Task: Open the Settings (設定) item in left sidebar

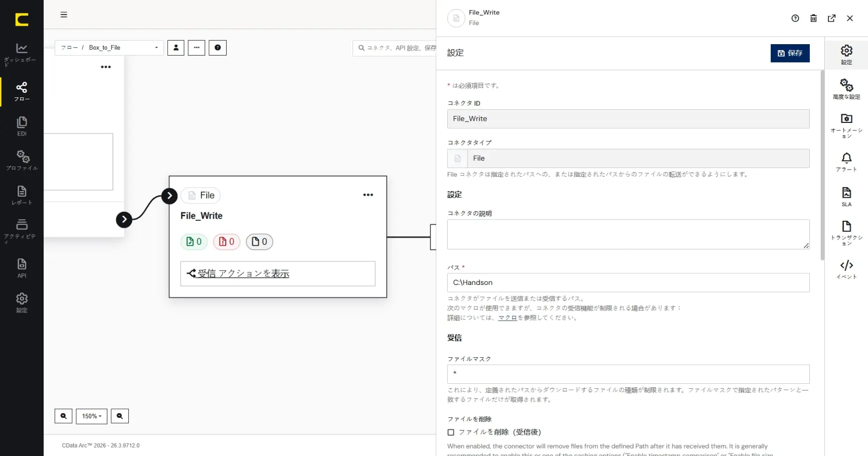Action: 22,302
